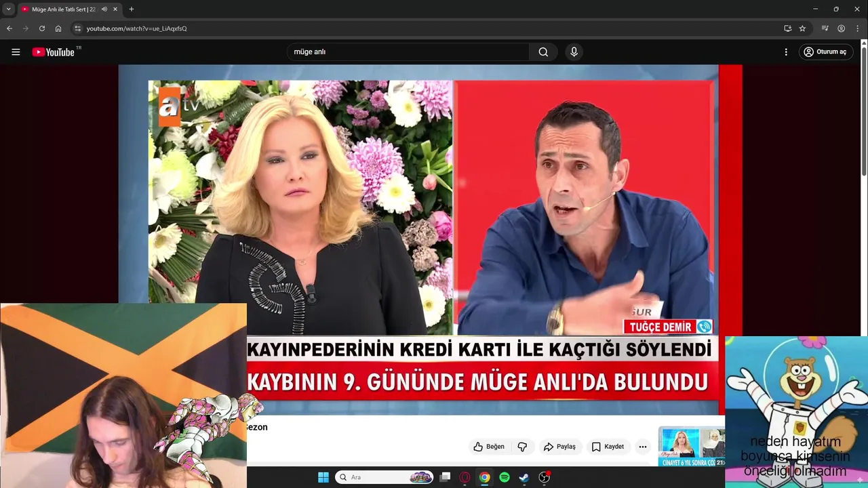View site information icon in the address bar
Screen dimensions: 868x488
(x=78, y=28)
